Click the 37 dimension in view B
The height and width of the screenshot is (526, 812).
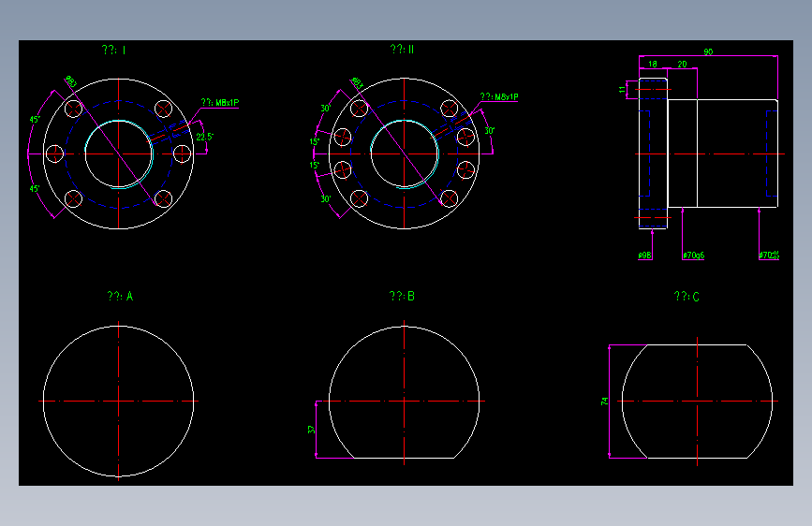pyautogui.click(x=311, y=430)
